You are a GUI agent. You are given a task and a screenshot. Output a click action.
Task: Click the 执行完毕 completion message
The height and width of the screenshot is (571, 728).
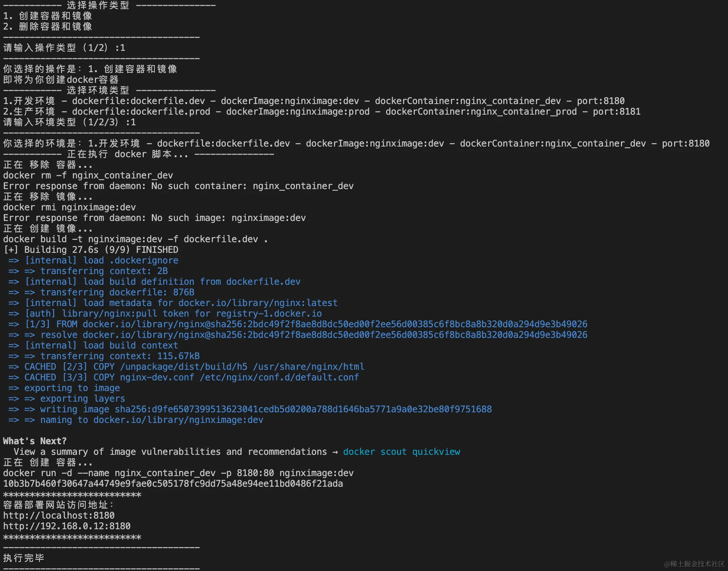[23, 558]
